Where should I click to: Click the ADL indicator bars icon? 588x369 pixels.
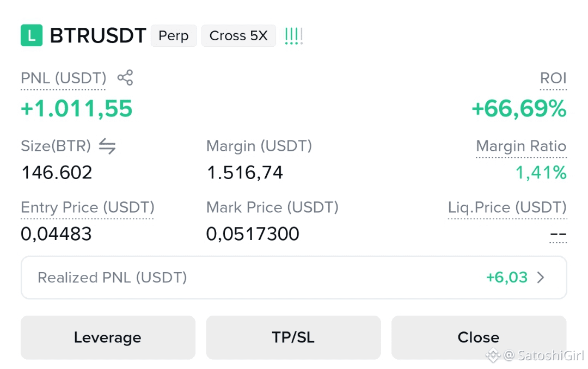tap(293, 36)
